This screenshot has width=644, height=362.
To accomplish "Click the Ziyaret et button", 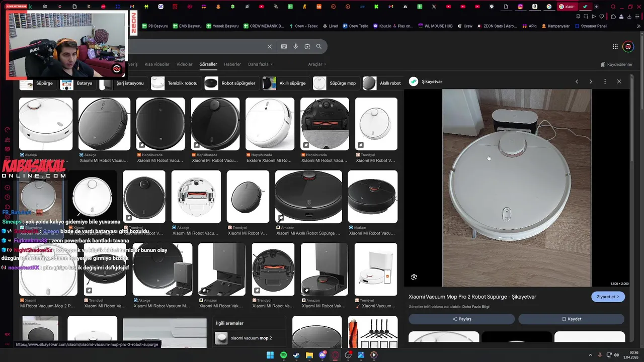I will (608, 297).
